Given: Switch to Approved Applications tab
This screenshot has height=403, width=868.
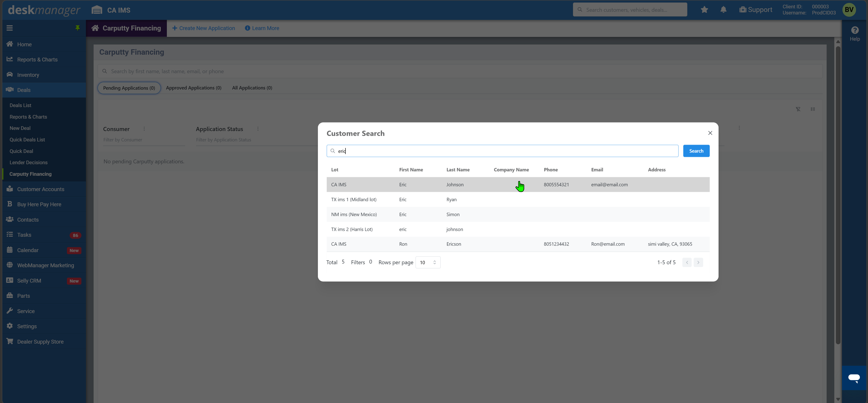Looking at the screenshot, I should [193, 88].
